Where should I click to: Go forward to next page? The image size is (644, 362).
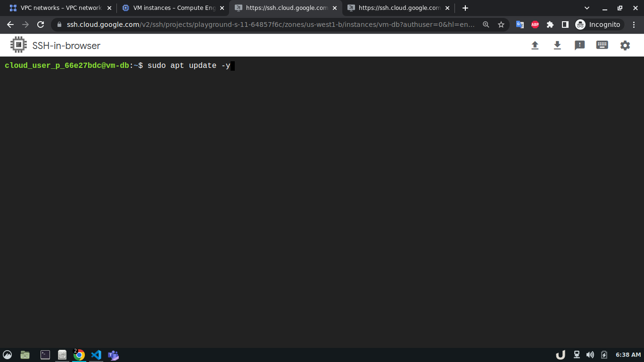click(25, 25)
